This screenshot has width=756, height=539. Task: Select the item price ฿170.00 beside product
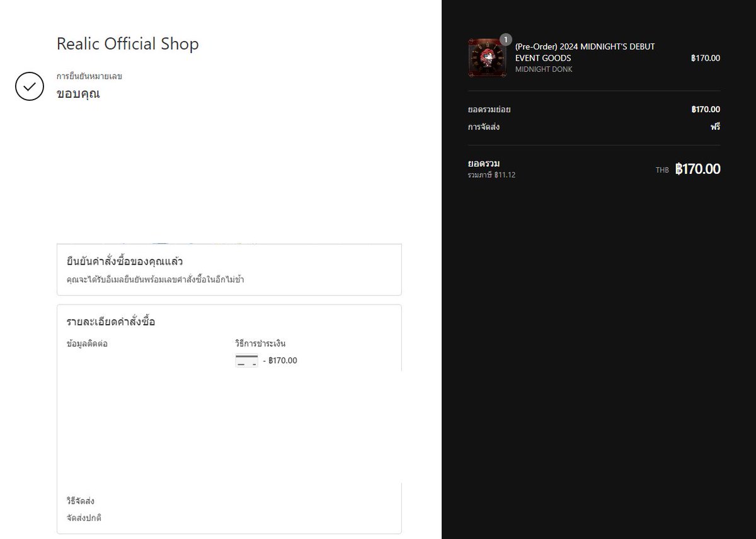pyautogui.click(x=705, y=58)
